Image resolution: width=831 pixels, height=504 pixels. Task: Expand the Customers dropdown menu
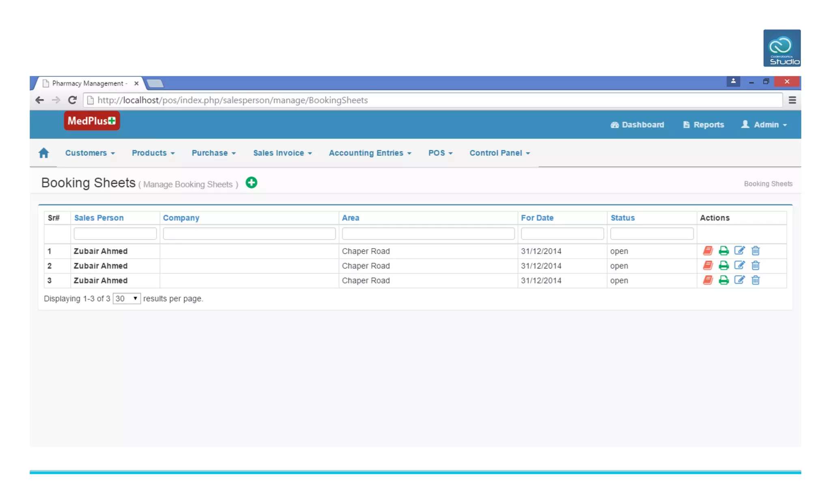(90, 153)
